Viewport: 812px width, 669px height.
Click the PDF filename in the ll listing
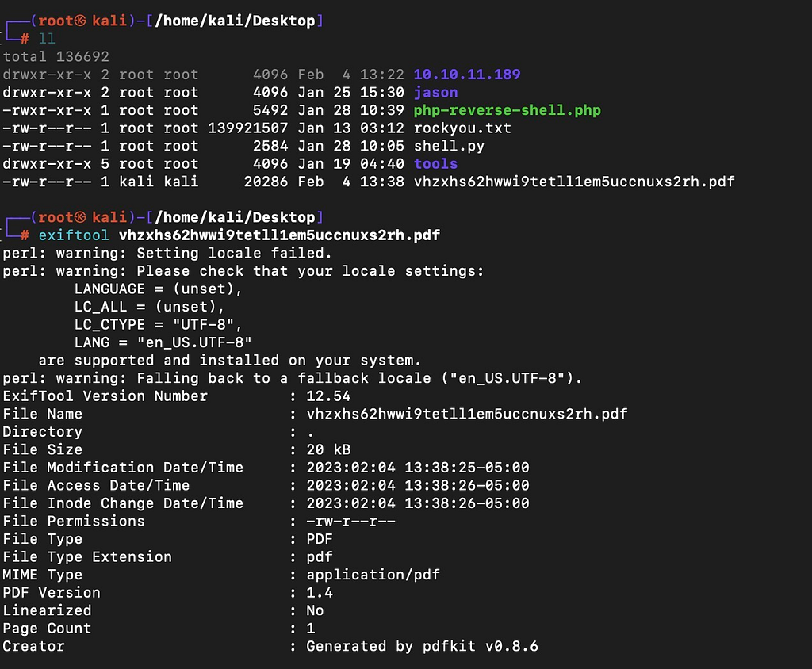point(574,182)
